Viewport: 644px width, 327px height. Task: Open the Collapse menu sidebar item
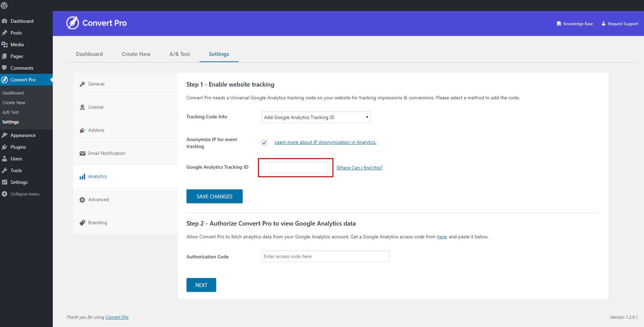pos(26,194)
